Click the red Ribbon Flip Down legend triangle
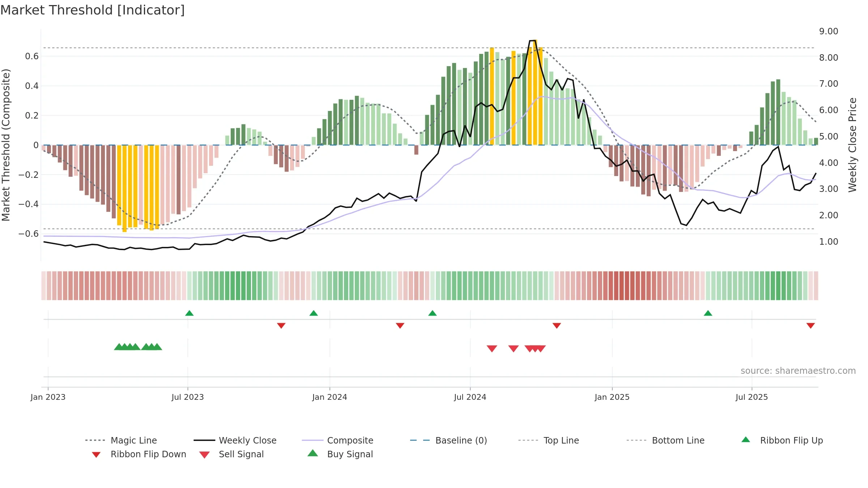Image resolution: width=868 pixels, height=488 pixels. (x=96, y=455)
